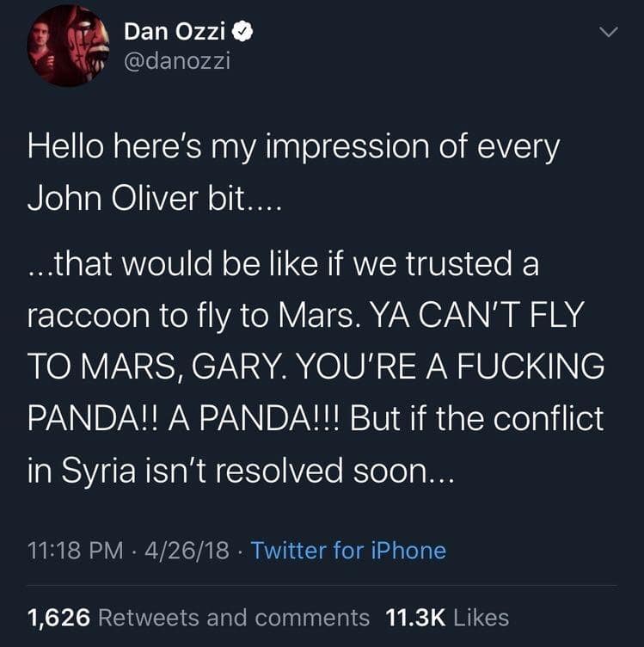The height and width of the screenshot is (647, 644).
Task: View the 11.3K likes count
Action: 414,617
